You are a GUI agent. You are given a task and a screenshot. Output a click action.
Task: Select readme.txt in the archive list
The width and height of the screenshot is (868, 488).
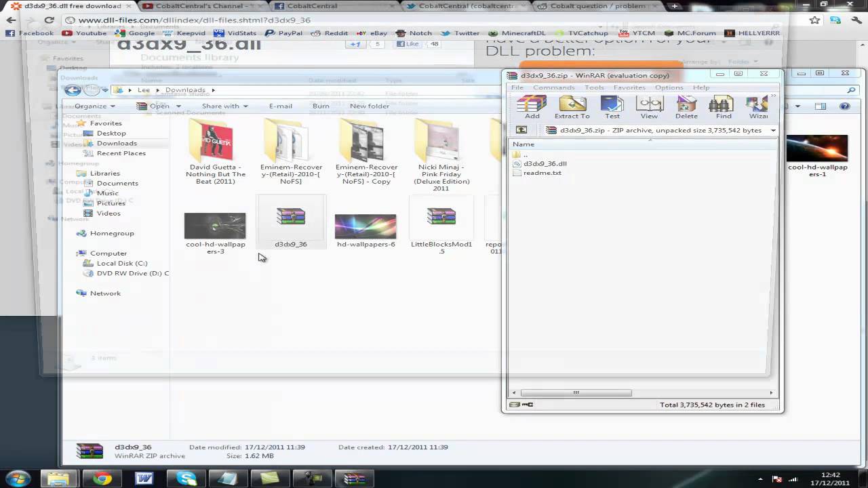coord(537,173)
